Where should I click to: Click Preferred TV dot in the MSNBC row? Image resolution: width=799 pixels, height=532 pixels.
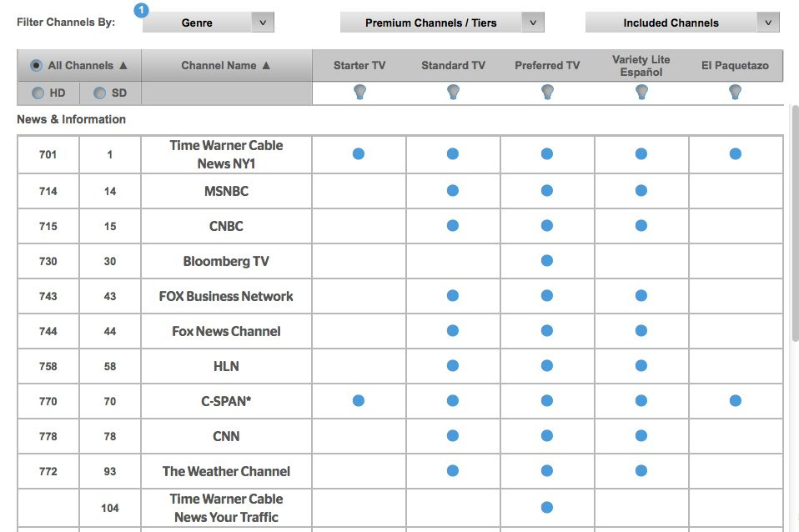(x=547, y=191)
